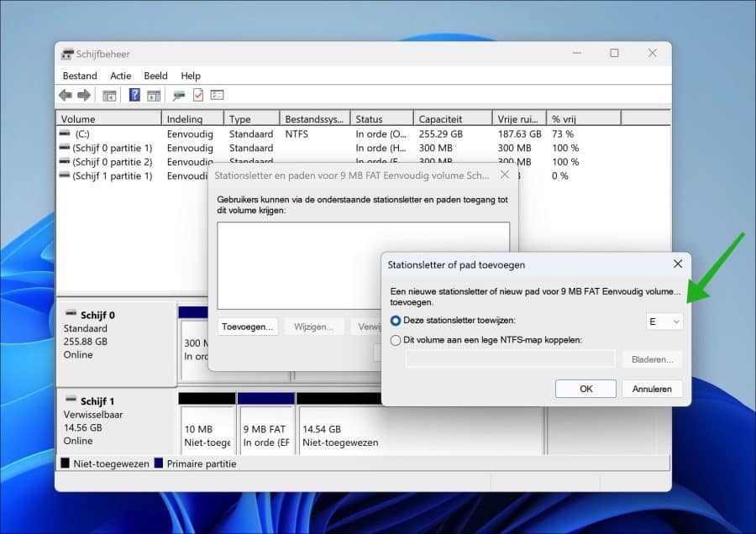
Task: Open the Beeld menu
Action: [x=155, y=76]
